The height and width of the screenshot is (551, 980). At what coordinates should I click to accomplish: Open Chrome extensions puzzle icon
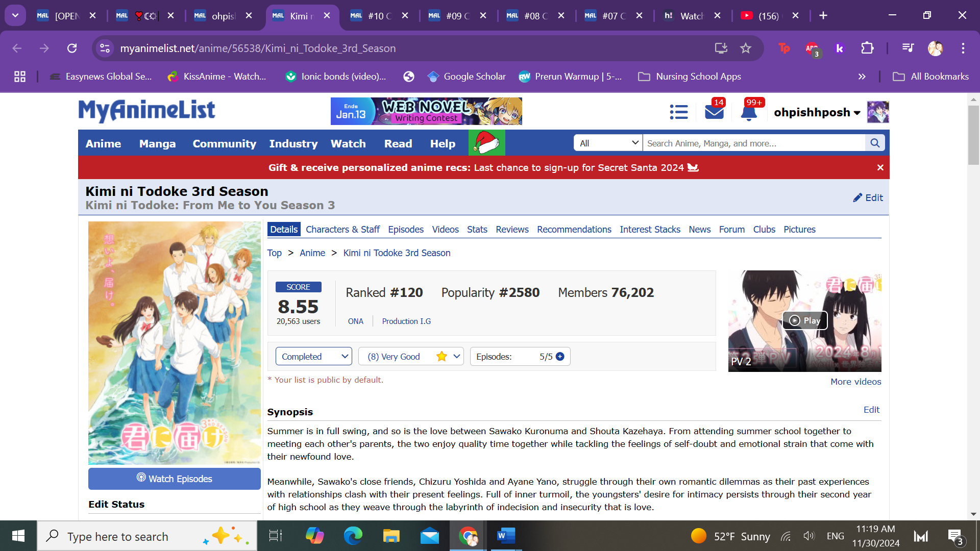pyautogui.click(x=867, y=48)
